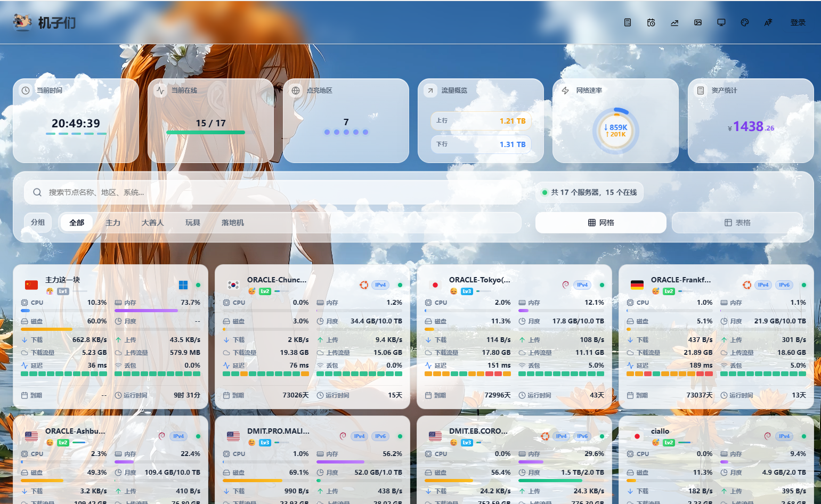Switch to 网格 grid view

pyautogui.click(x=601, y=223)
